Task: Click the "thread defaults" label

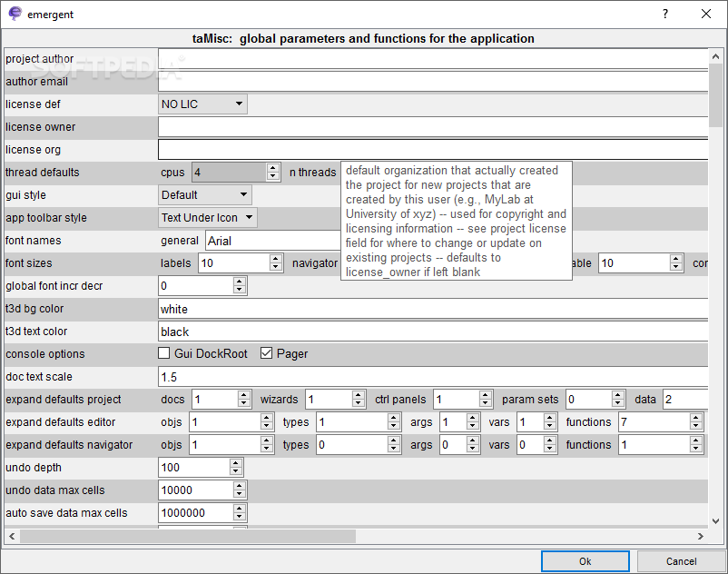Action: click(x=43, y=173)
